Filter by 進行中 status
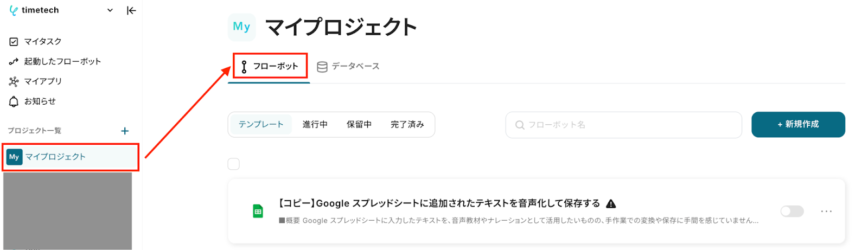 click(315, 125)
